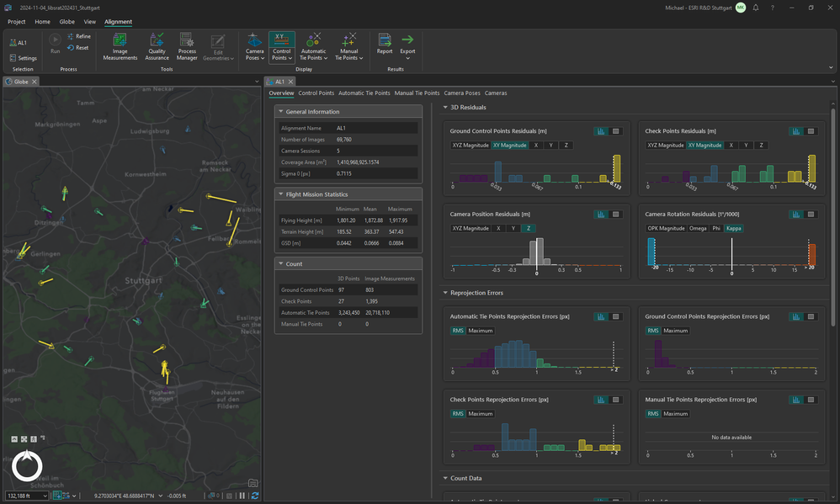Switch to the Control Points tab
Image resolution: width=840 pixels, height=504 pixels.
(x=316, y=93)
